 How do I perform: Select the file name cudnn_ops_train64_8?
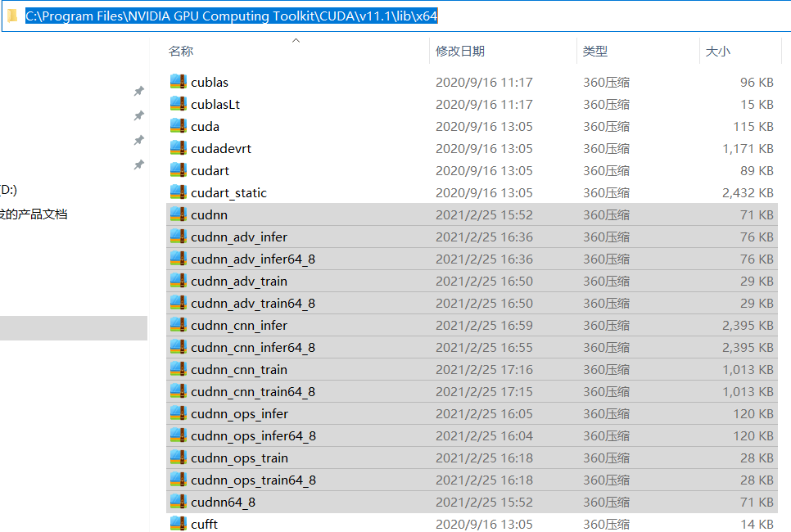pyautogui.click(x=253, y=480)
